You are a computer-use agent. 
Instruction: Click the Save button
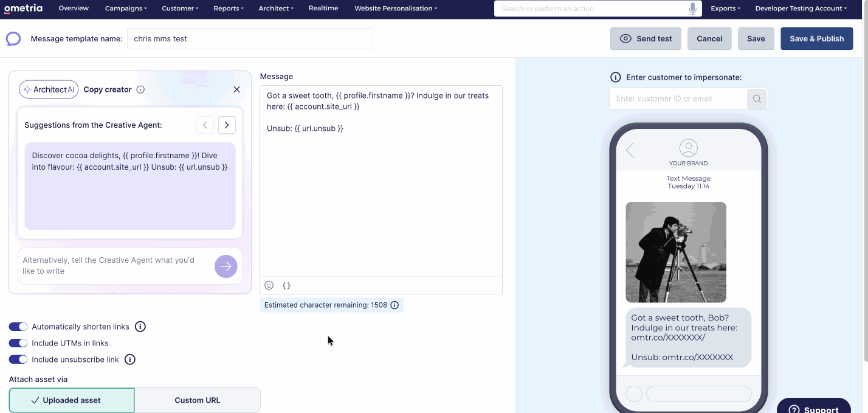tap(756, 38)
